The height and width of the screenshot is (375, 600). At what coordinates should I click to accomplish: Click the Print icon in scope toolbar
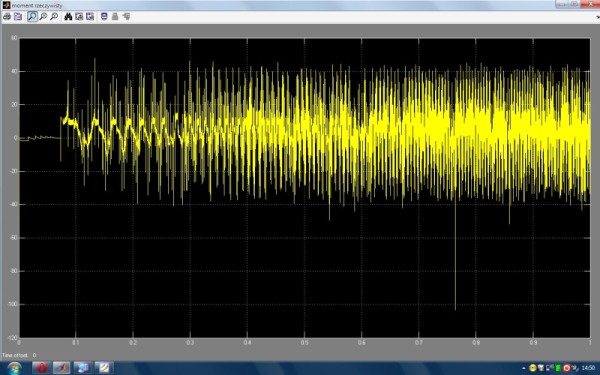(x=7, y=16)
